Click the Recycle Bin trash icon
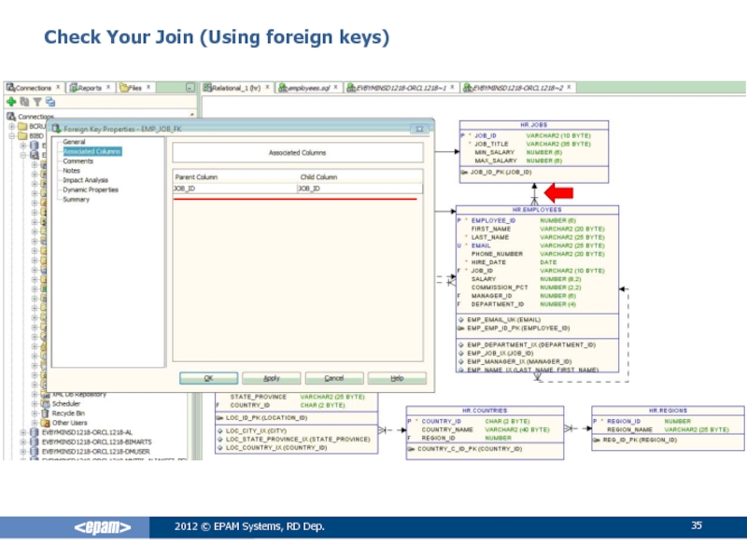The width and height of the screenshot is (747, 560). (x=45, y=413)
